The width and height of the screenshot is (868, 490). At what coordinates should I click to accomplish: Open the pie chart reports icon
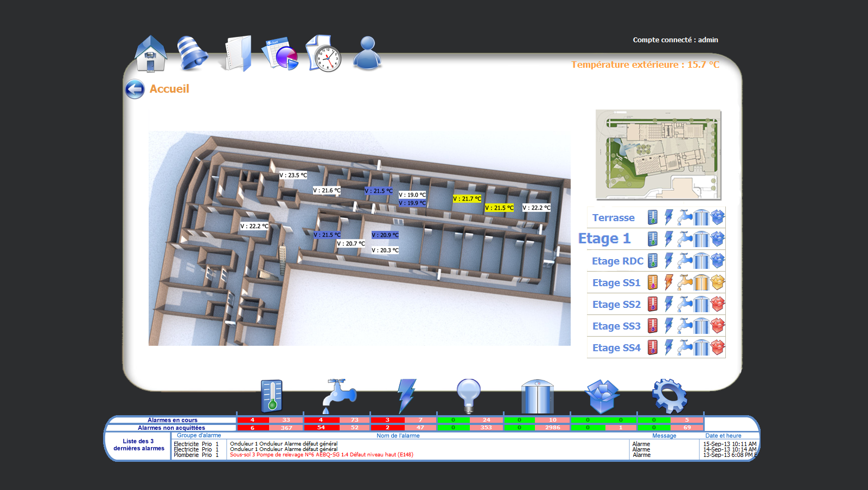tap(280, 54)
